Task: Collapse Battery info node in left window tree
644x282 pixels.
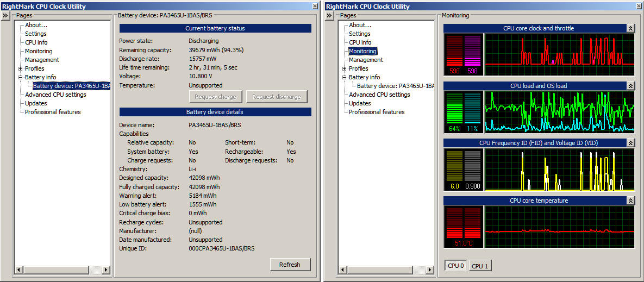Action: 20,77
